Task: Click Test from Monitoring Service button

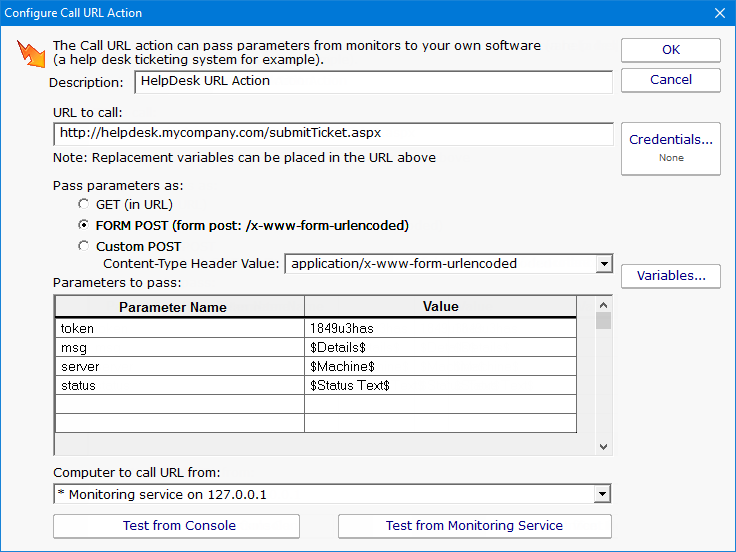Action: pos(474,526)
